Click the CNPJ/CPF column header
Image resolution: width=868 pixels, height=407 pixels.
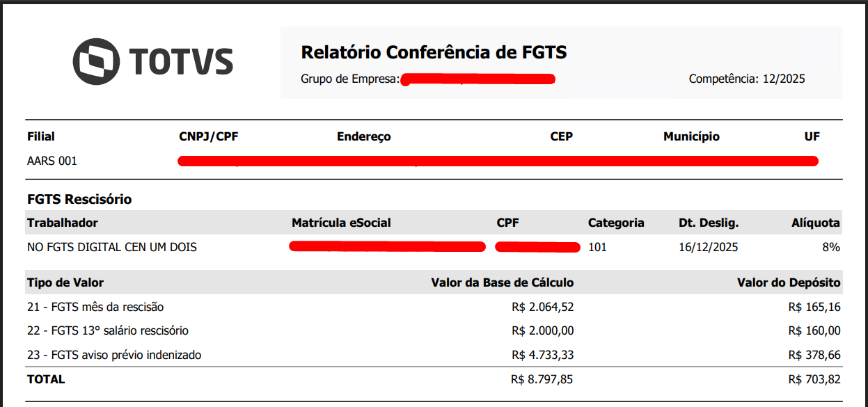click(x=209, y=136)
